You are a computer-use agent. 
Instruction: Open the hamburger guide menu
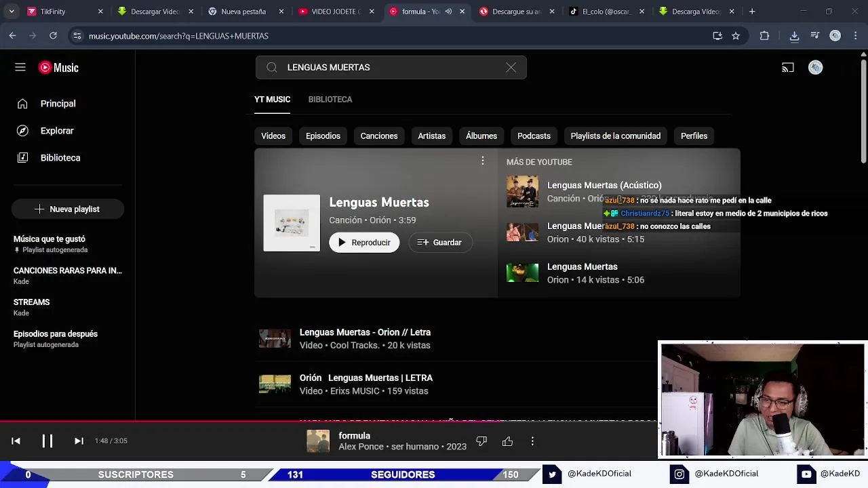(20, 67)
